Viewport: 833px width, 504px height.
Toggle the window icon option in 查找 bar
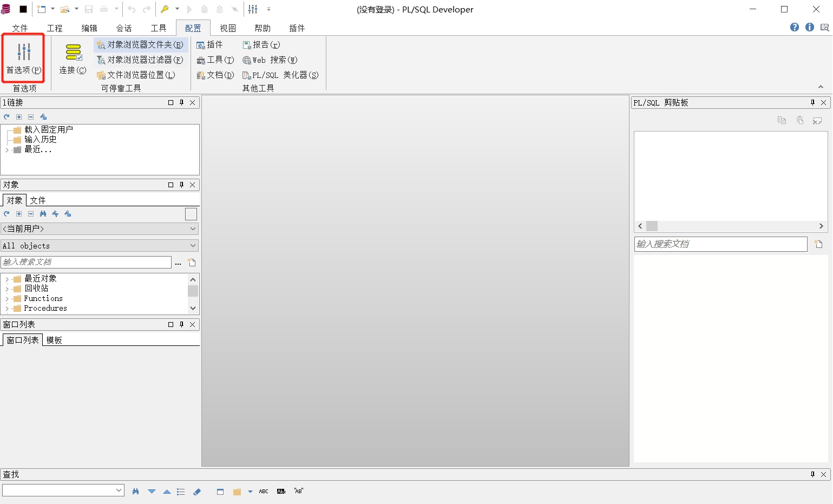click(x=220, y=492)
